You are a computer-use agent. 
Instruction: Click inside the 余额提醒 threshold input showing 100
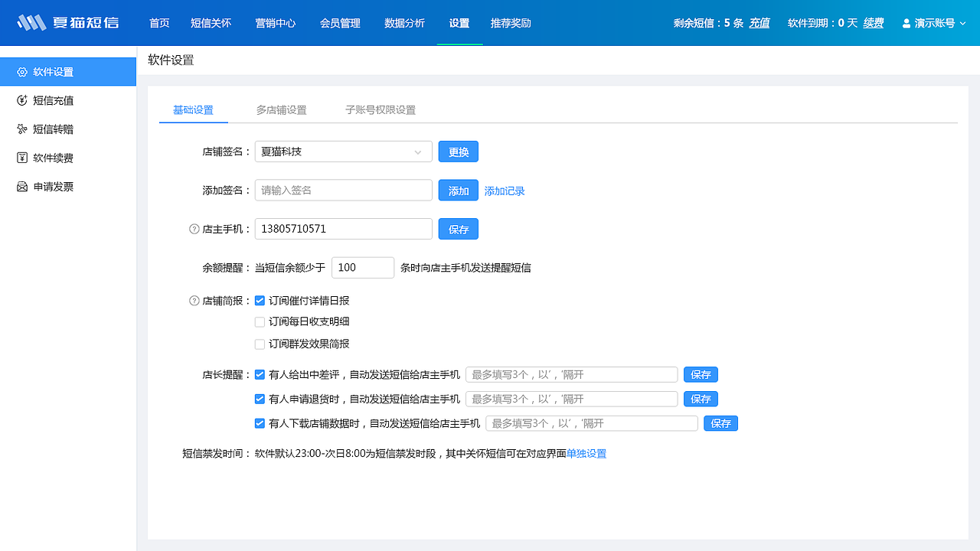tap(362, 267)
